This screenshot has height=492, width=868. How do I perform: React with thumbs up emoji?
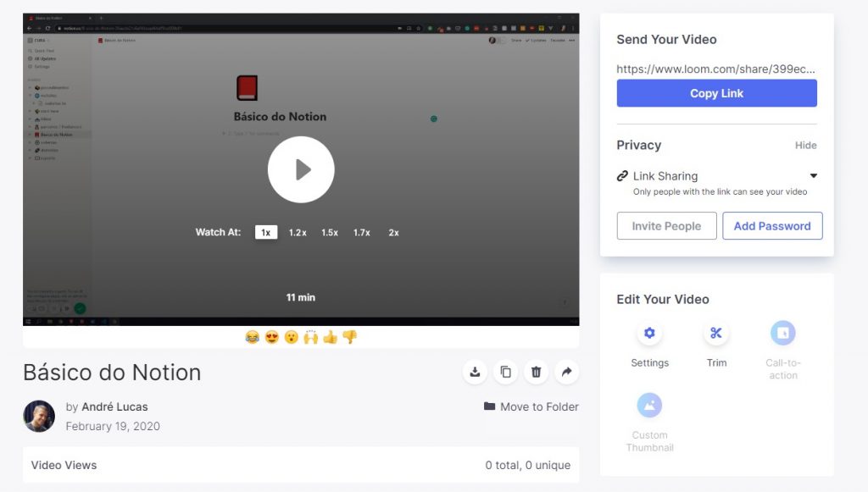tap(330, 337)
